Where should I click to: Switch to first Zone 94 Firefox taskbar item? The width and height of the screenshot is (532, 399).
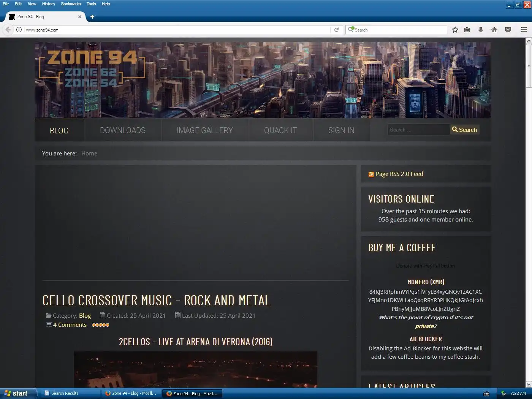pos(131,393)
